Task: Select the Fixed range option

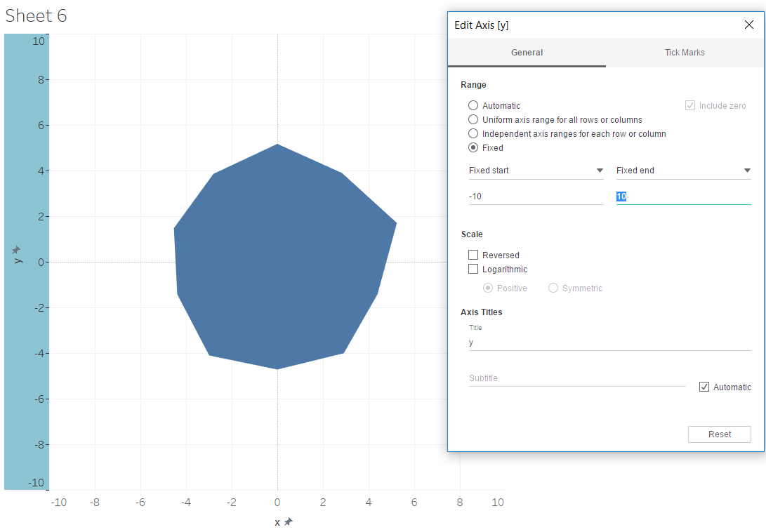Action: click(473, 148)
